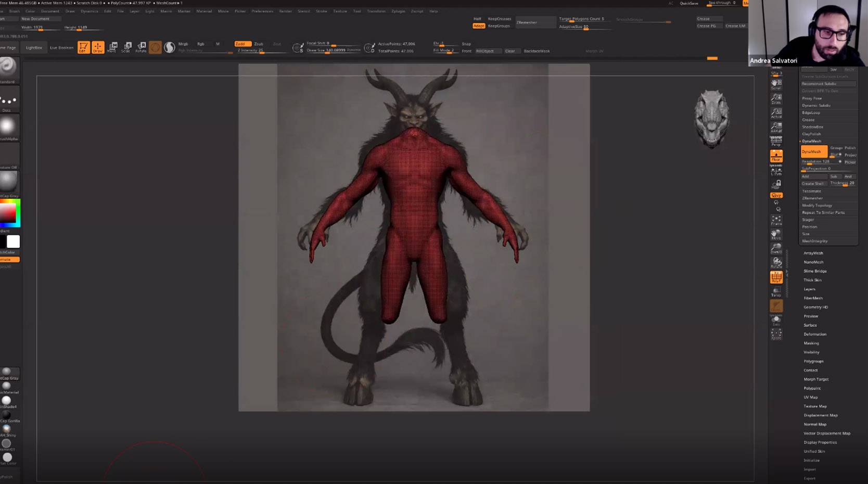Switch brush mode to Zsub
The width and height of the screenshot is (868, 484).
point(259,44)
